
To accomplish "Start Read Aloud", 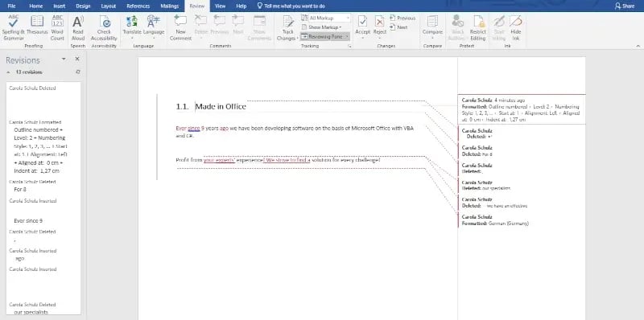I will (x=78, y=27).
